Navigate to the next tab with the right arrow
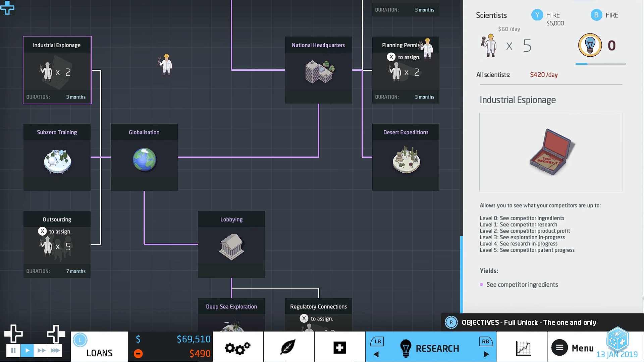Image resolution: width=644 pixels, height=362 pixels. coord(487,354)
